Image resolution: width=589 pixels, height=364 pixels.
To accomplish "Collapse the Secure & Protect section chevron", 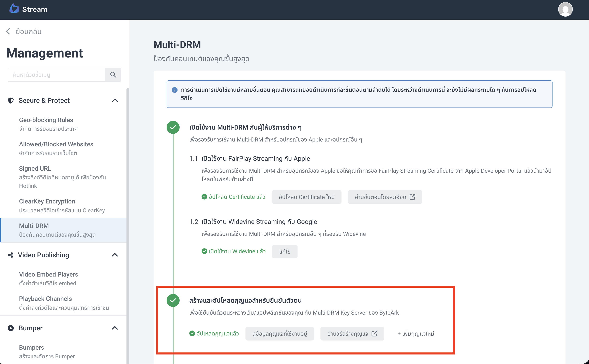I will 115,100.
